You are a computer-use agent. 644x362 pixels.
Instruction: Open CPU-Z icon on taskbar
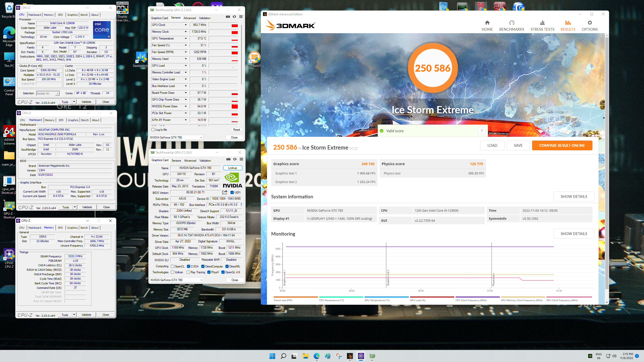tap(361, 356)
